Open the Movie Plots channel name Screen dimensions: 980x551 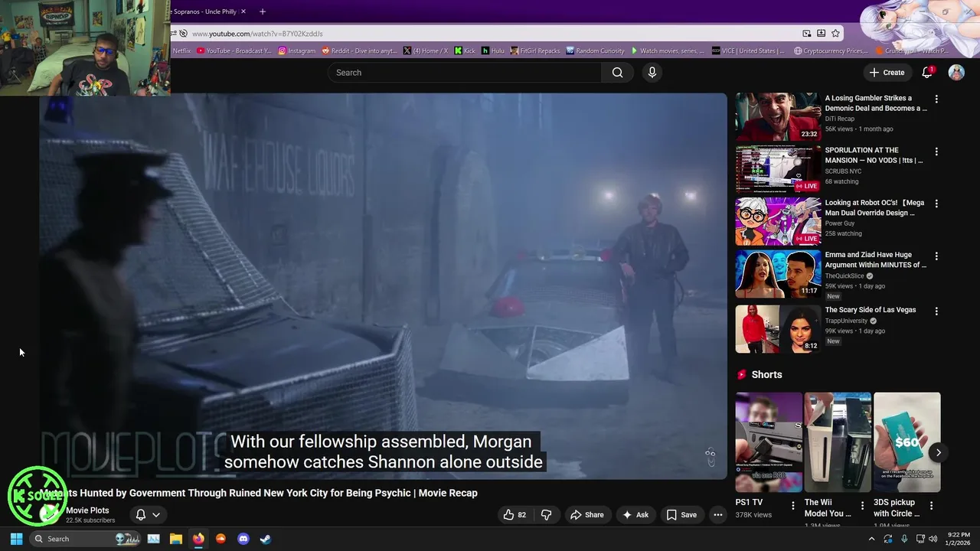(x=87, y=510)
